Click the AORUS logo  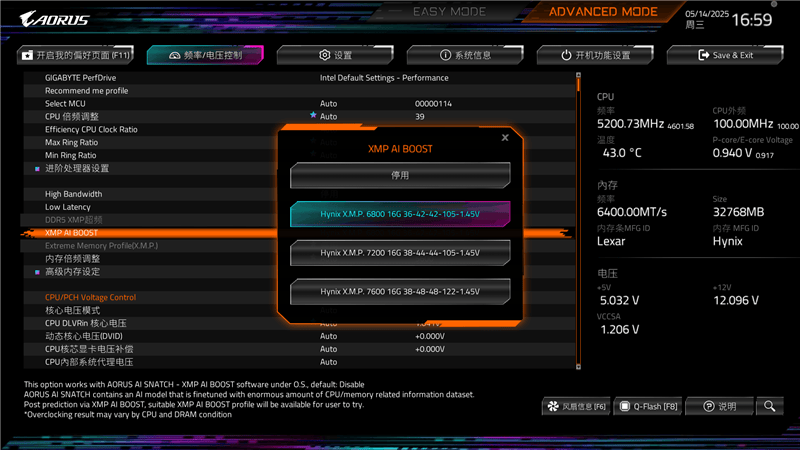point(54,19)
